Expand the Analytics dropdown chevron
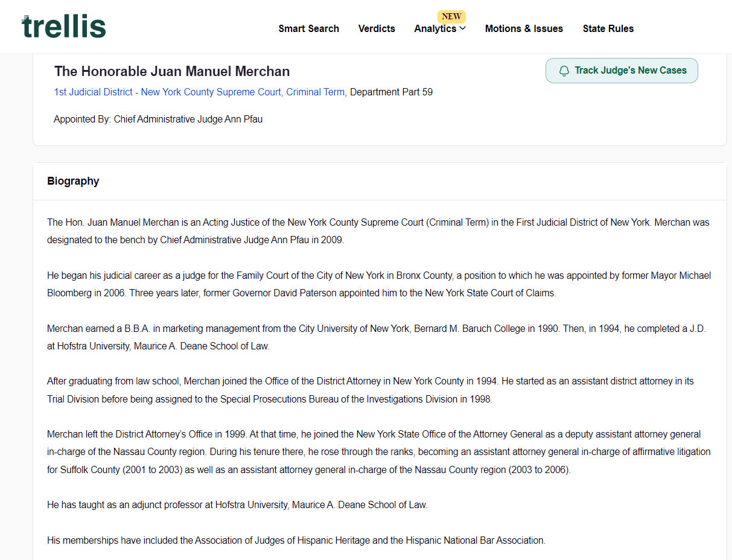 [x=463, y=28]
